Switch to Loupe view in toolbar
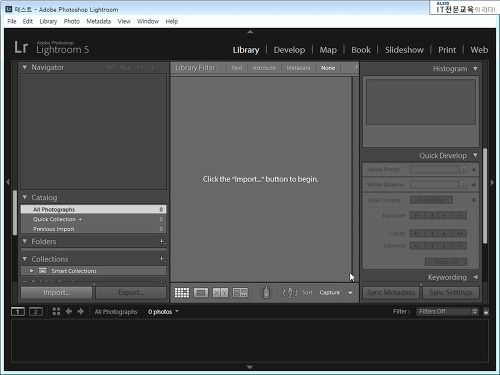This screenshot has height=375, width=500. click(201, 293)
